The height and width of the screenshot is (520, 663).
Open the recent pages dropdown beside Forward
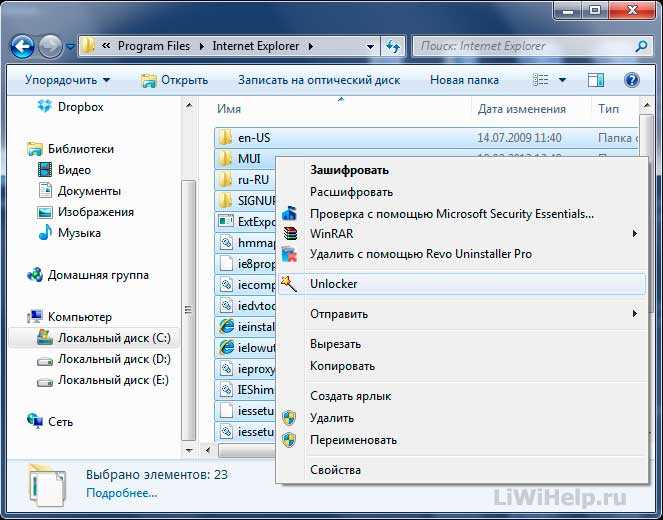[x=71, y=47]
